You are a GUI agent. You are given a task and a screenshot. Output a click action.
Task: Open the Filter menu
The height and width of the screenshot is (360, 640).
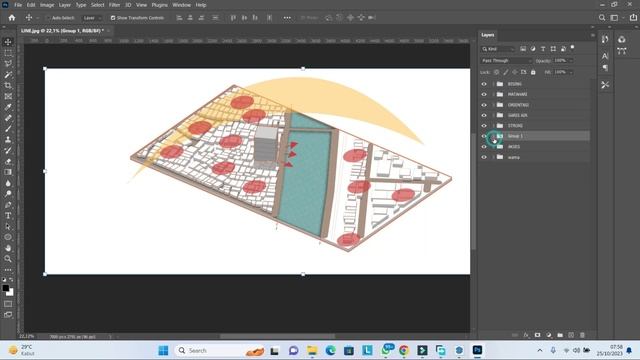pos(114,5)
